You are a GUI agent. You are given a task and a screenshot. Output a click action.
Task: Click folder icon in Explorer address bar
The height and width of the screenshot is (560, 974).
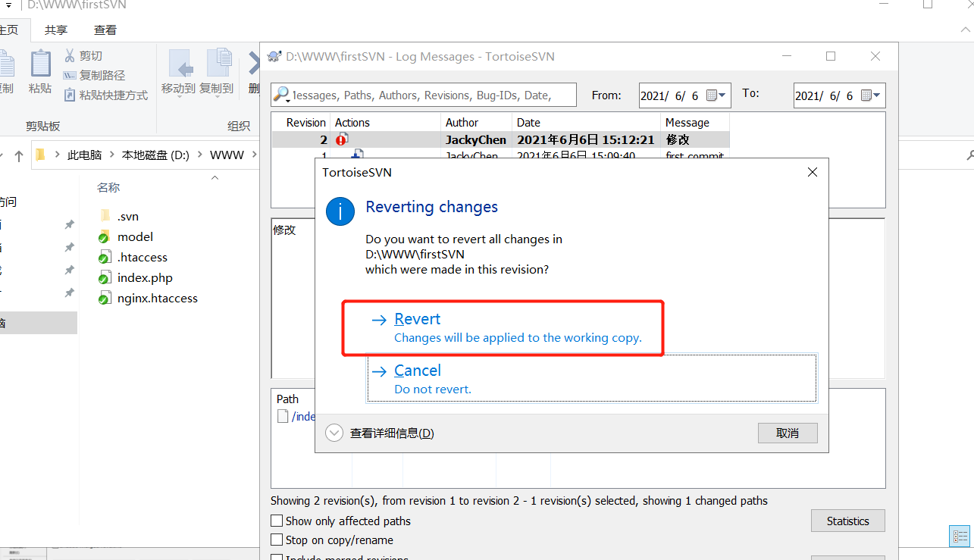pyautogui.click(x=41, y=155)
